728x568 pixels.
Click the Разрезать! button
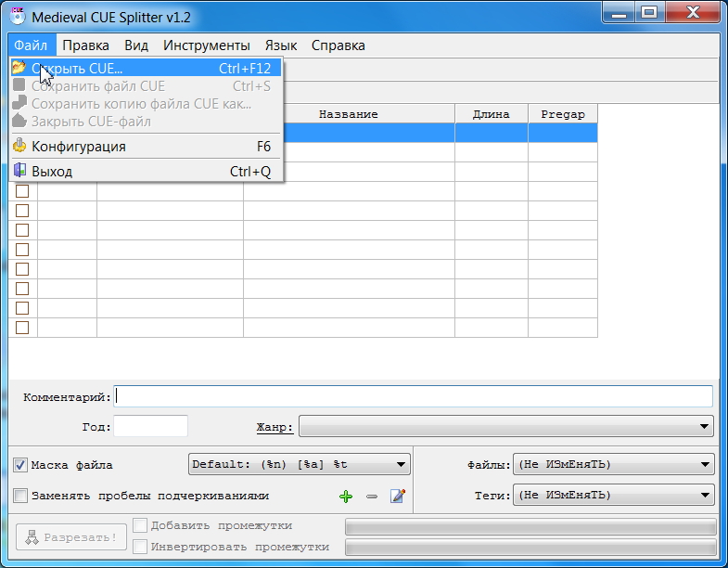(x=71, y=536)
